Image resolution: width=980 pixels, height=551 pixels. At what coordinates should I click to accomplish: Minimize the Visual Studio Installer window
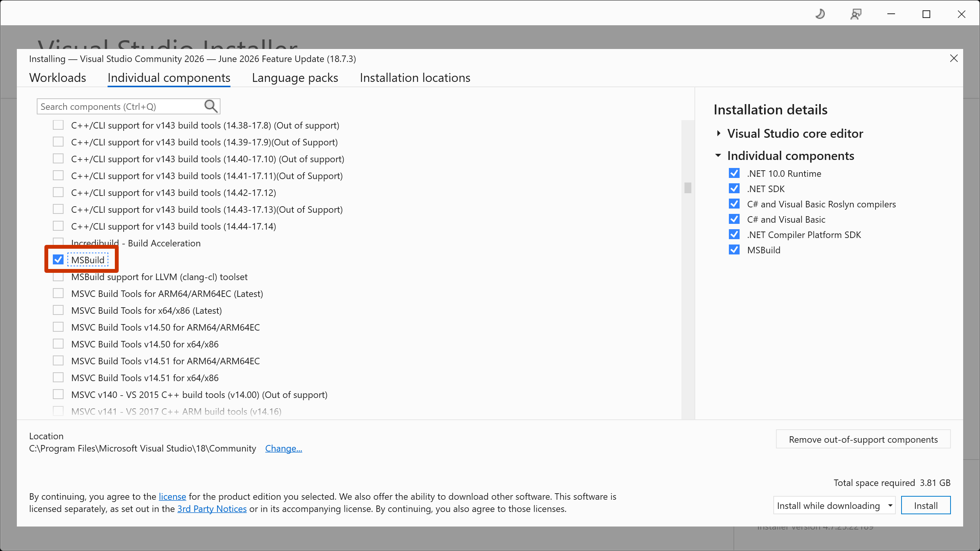(x=891, y=14)
